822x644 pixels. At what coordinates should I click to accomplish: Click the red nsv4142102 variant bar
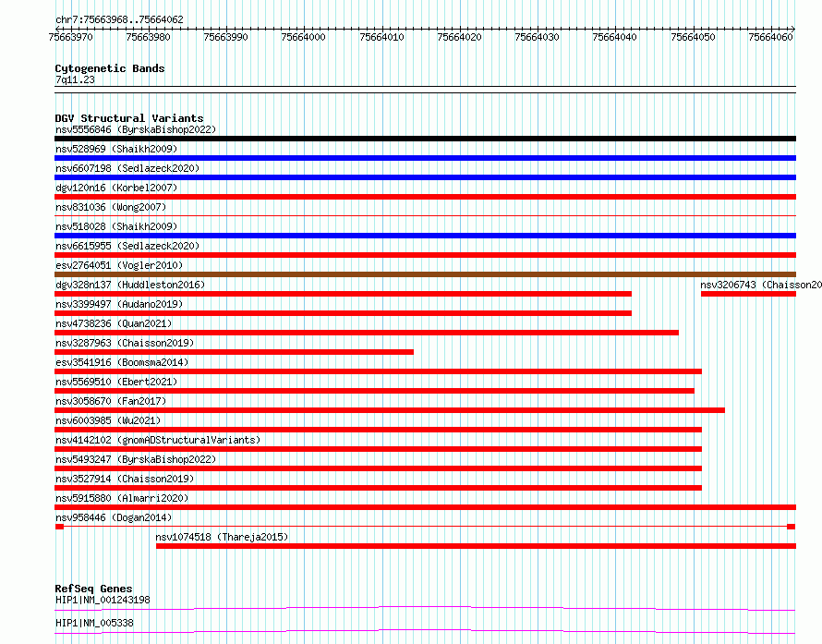378,449
